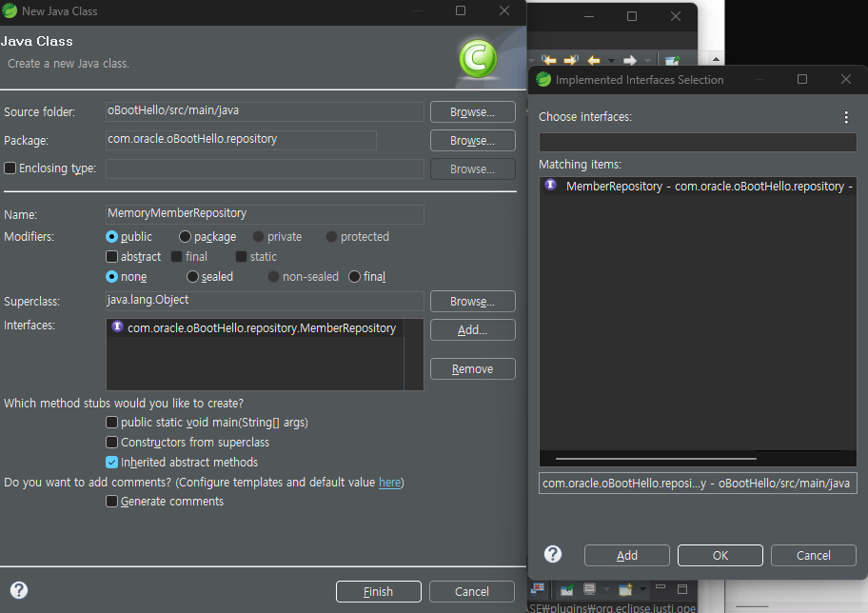Click Next Edit Location arrow in Eclipse toolbar
The height and width of the screenshot is (613, 868).
571,60
